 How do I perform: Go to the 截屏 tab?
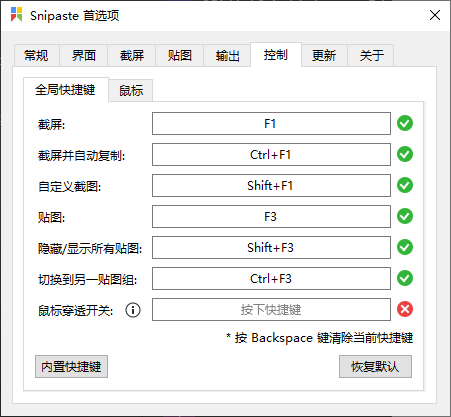click(132, 55)
